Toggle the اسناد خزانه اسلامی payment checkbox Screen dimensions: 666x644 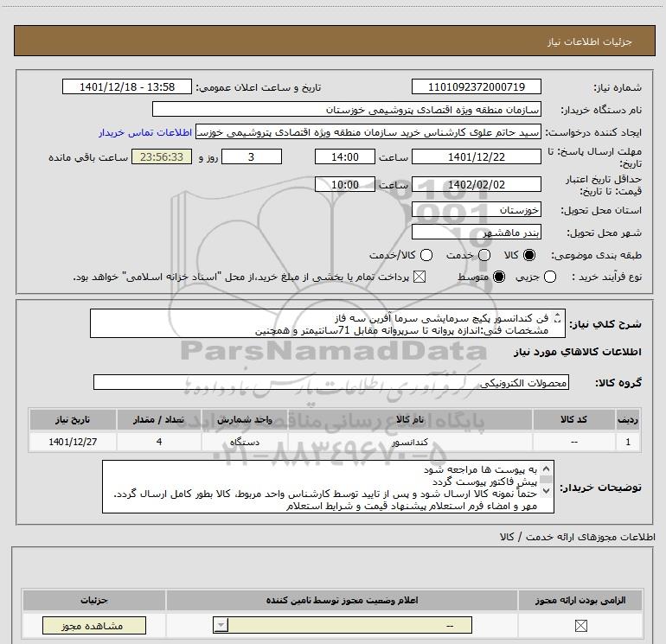pos(419,277)
